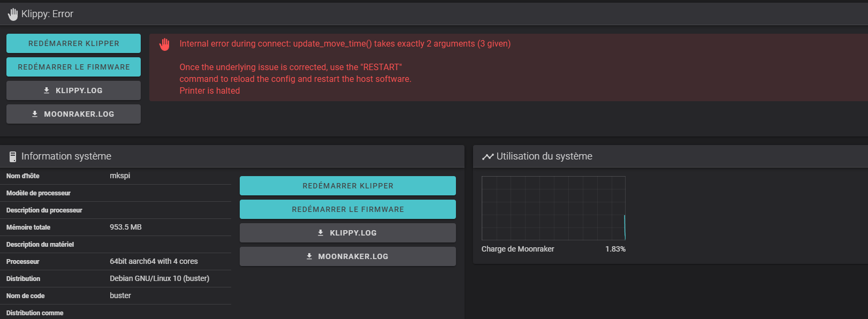868x319 pixels.
Task: Restart Klipper with top REDÉMARRER KLIPPER button
Action: pyautogui.click(x=73, y=43)
